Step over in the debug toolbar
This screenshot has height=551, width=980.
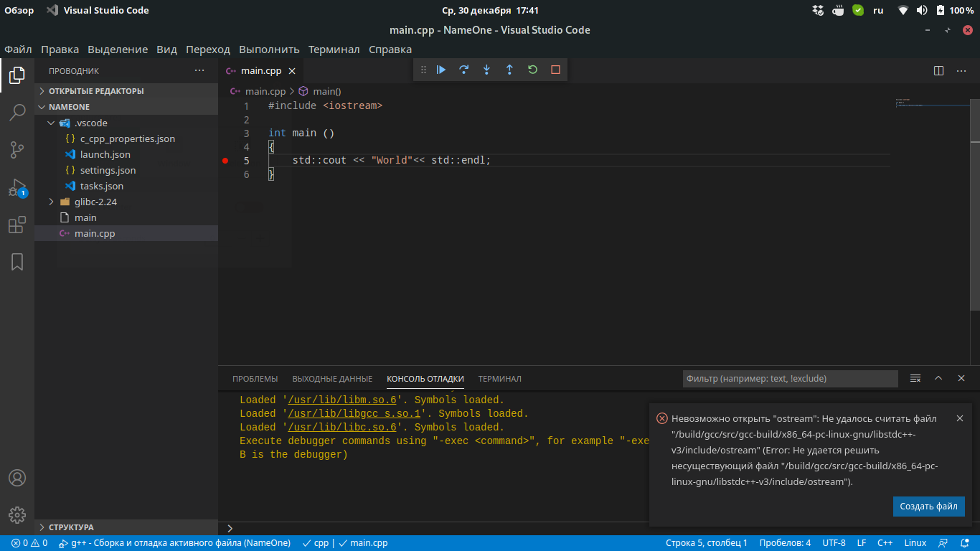click(464, 70)
